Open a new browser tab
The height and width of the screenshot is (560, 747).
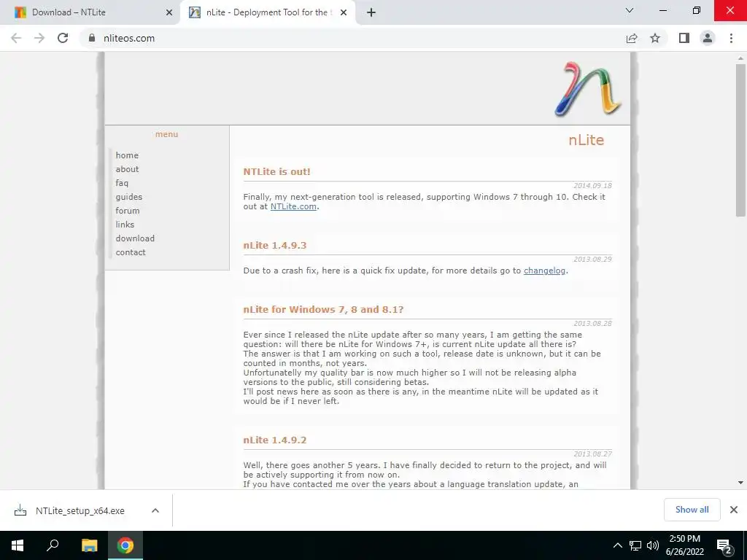coord(371,13)
